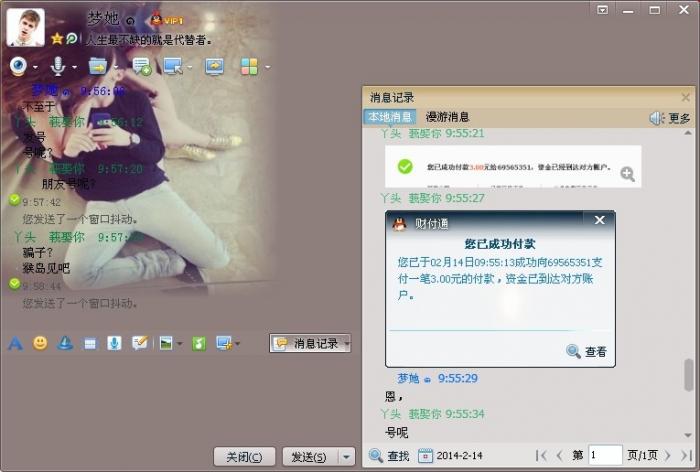The image size is (700, 472).
Task: Open the colorful apps grid icon
Action: (x=249, y=67)
